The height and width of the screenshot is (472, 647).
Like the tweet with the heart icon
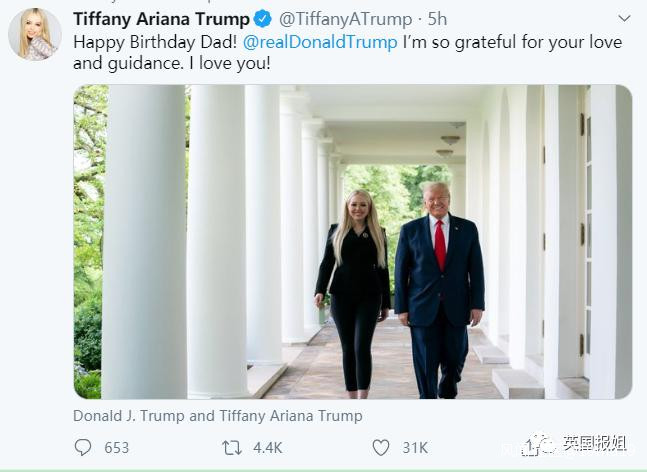click(x=380, y=447)
